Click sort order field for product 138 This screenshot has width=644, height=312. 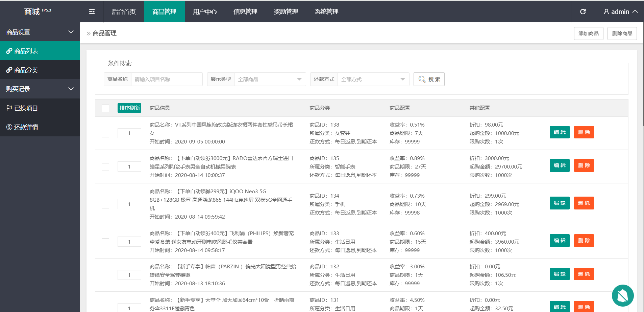(x=129, y=133)
